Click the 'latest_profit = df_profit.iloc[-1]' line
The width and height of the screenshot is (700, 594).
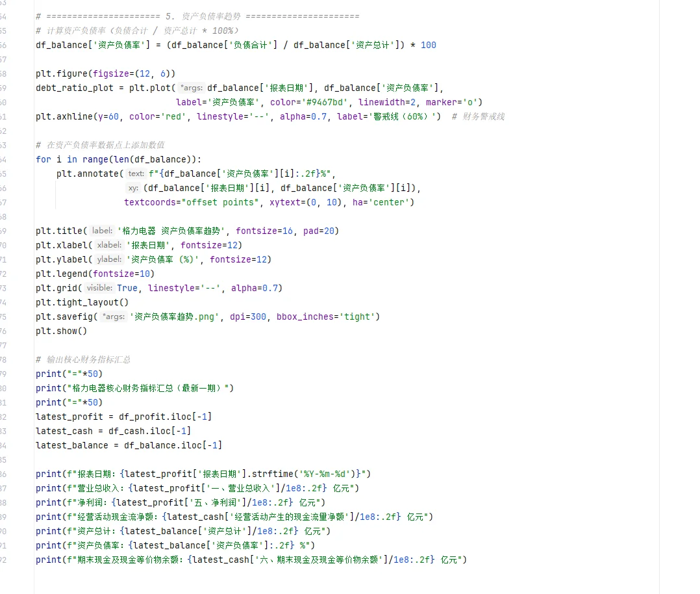[x=123, y=417]
